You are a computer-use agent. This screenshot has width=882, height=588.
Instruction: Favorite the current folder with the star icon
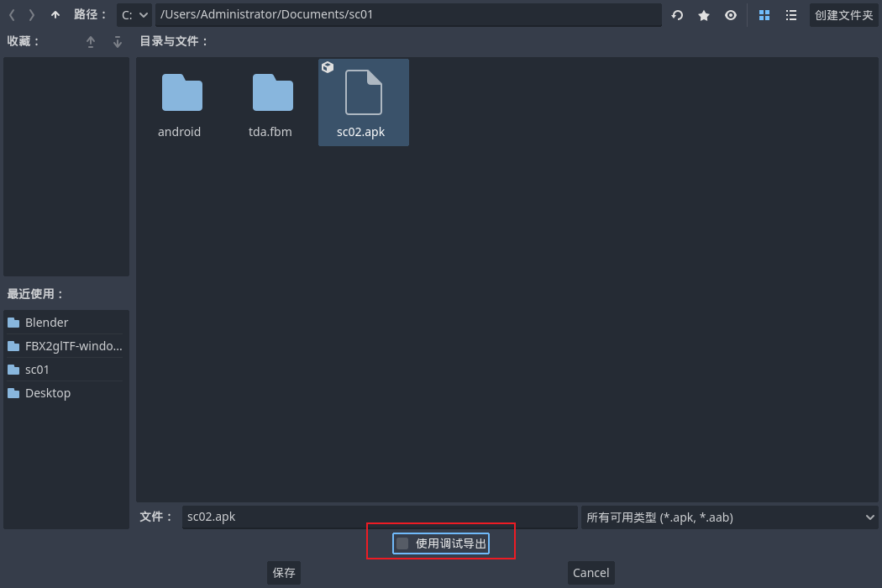[704, 15]
